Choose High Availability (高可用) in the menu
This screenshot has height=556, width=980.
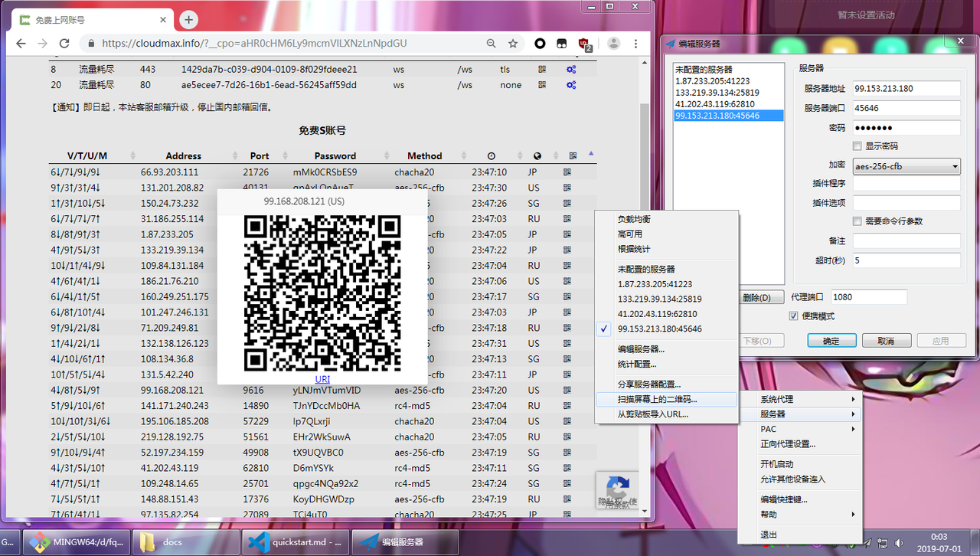point(666,234)
